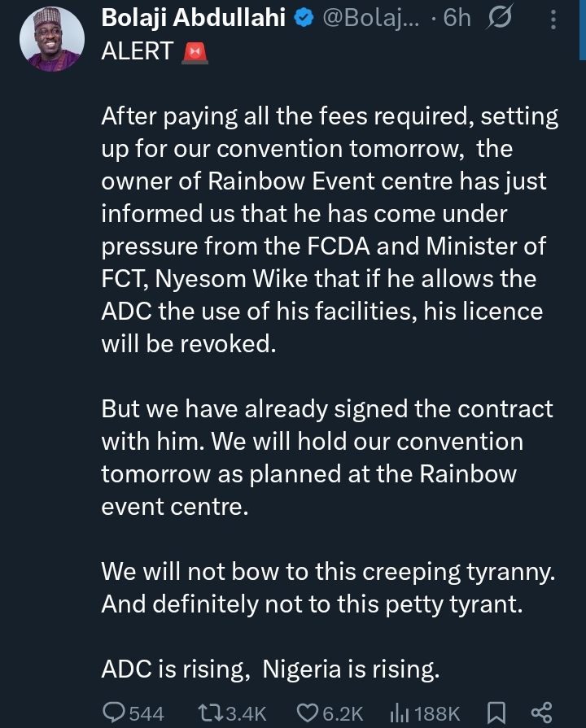586x728 pixels.
Task: Repost this tweet with the retweet icon
Action: tap(209, 713)
